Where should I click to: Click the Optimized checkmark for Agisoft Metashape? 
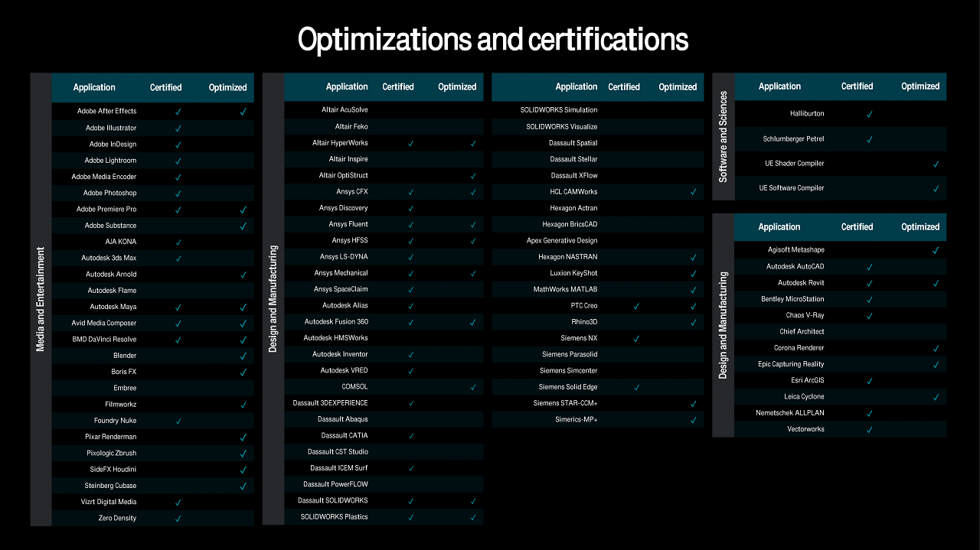936,250
